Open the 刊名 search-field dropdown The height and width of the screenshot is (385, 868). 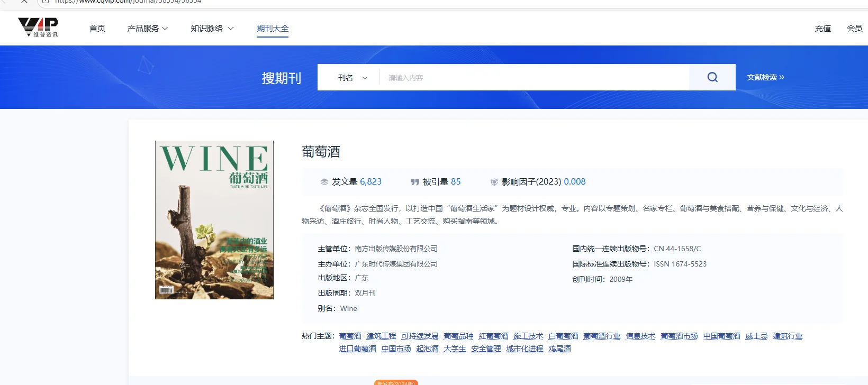pos(352,78)
